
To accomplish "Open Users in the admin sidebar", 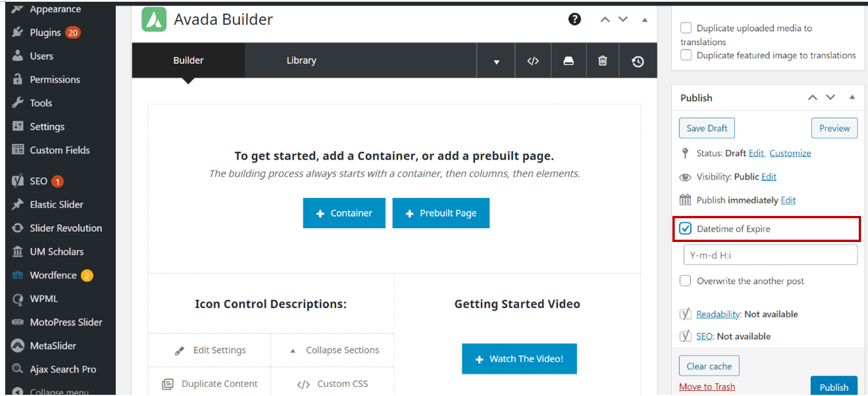I will click(41, 56).
